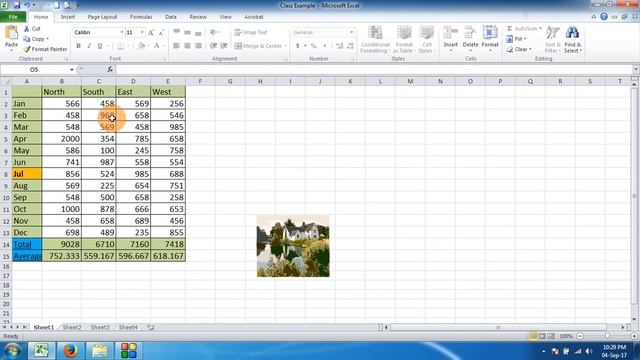640x360 pixels.
Task: Click the Top Align icon
Action: click(x=176, y=32)
